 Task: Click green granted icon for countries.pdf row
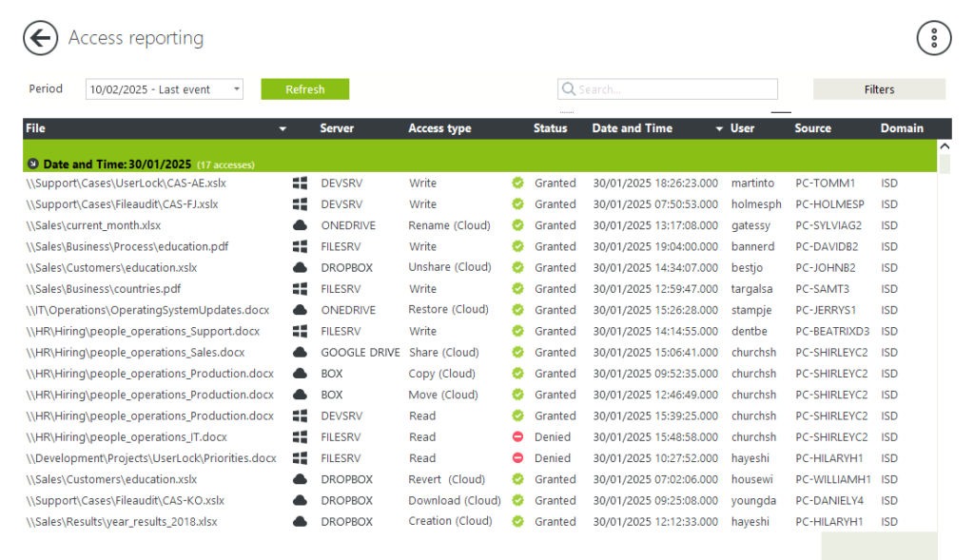click(518, 289)
